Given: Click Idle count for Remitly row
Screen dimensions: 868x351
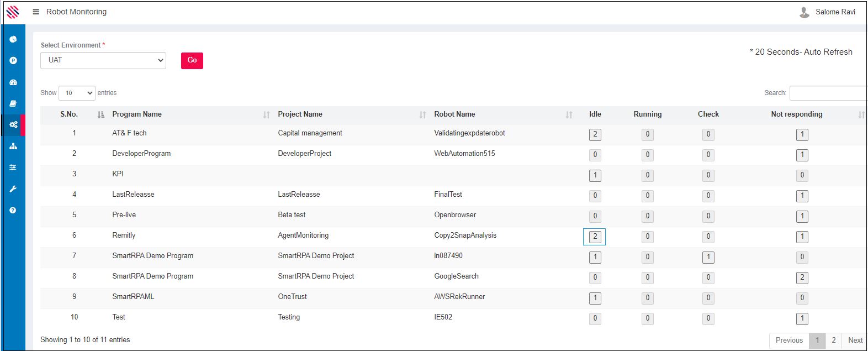Looking at the screenshot, I should (x=595, y=237).
